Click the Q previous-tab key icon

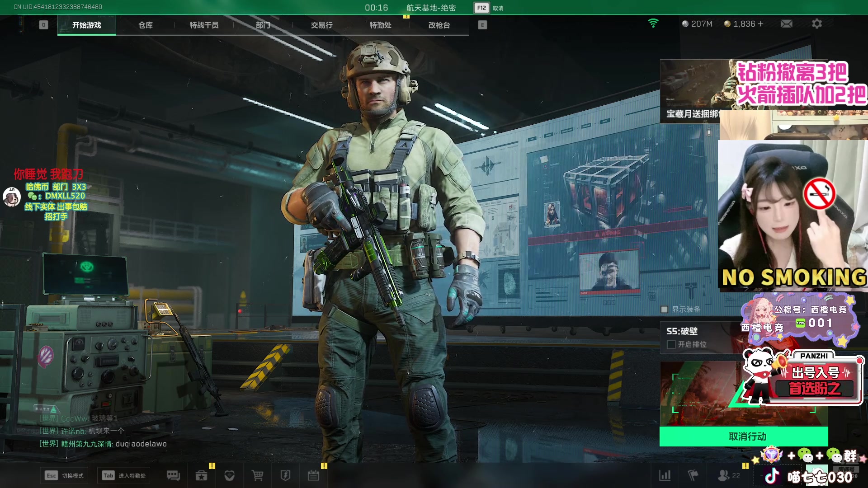[43, 25]
